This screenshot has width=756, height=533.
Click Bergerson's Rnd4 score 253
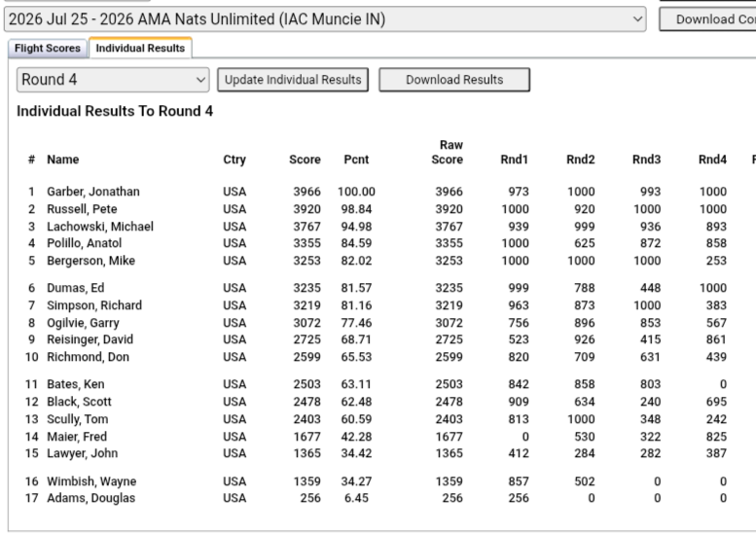tap(716, 261)
